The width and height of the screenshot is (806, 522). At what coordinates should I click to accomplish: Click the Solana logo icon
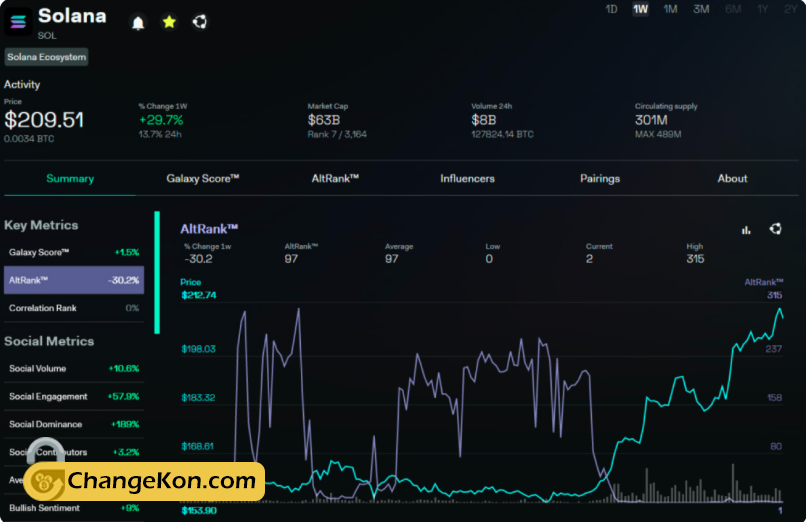(x=19, y=22)
